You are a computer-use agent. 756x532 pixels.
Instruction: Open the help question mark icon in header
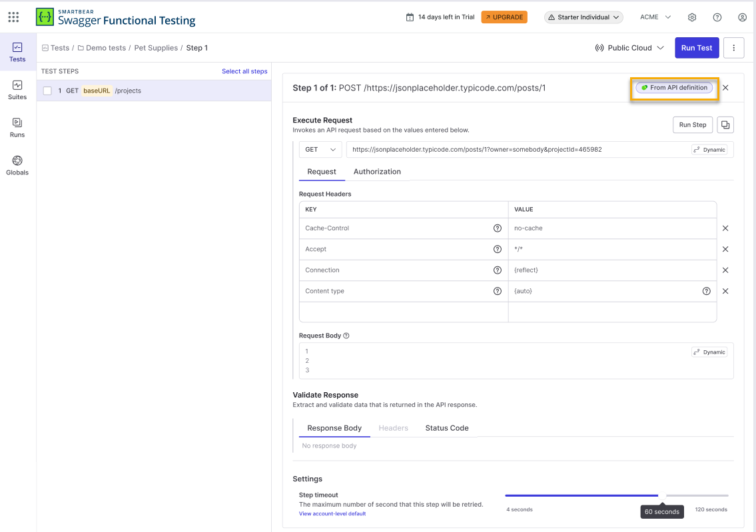point(717,17)
